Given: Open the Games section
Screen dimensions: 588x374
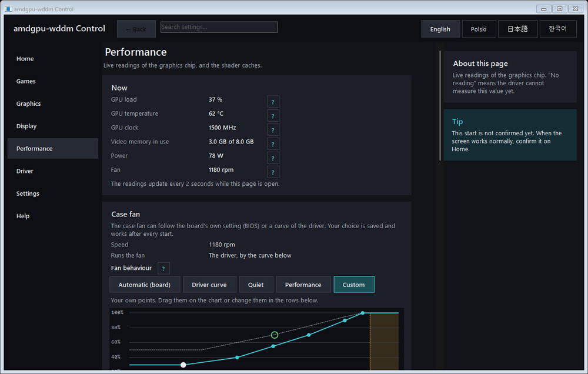Looking at the screenshot, I should click(x=53, y=81).
